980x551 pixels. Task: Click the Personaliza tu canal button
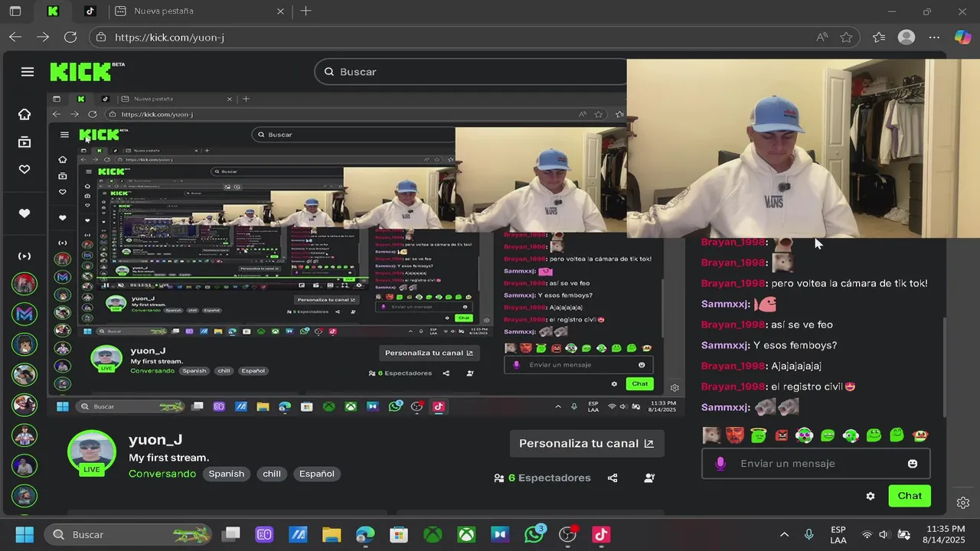pyautogui.click(x=586, y=443)
